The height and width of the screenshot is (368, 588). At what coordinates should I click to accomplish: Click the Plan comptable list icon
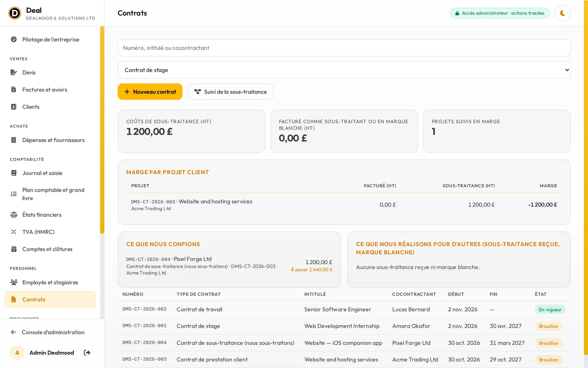coord(14,194)
